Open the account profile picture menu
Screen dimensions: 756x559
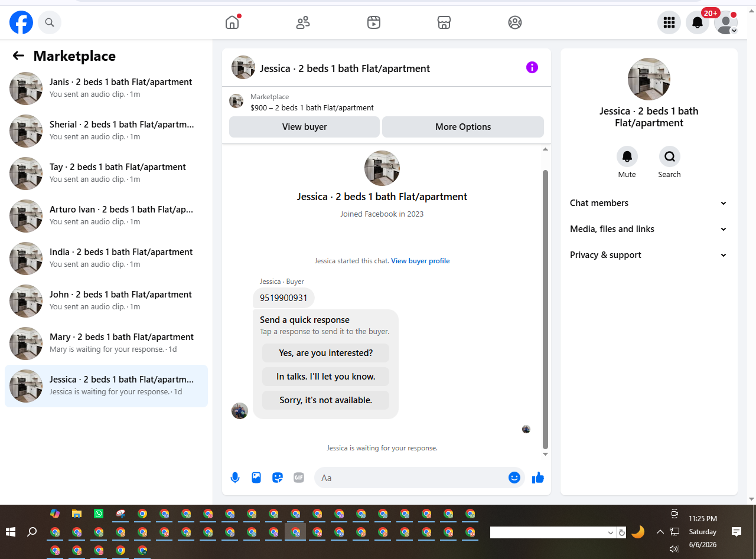[x=725, y=22]
